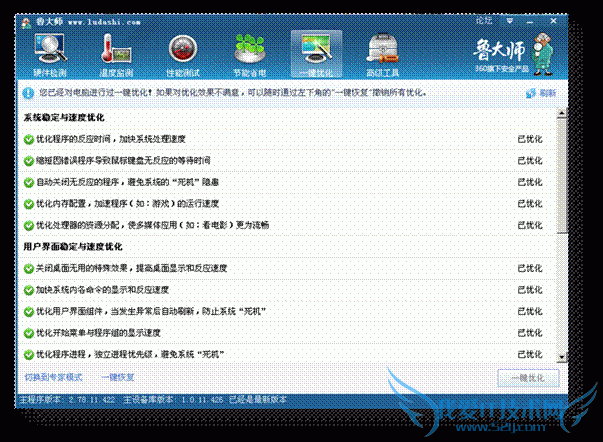This screenshot has width=603, height=442.
Task: Select the 一键优化 one-click optimize icon
Action: tap(316, 55)
